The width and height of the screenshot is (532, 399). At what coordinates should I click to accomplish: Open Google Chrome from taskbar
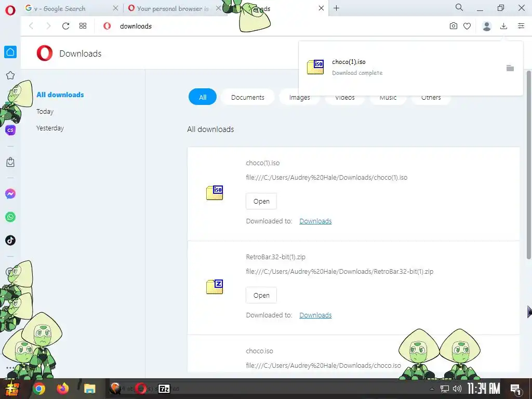click(38, 389)
